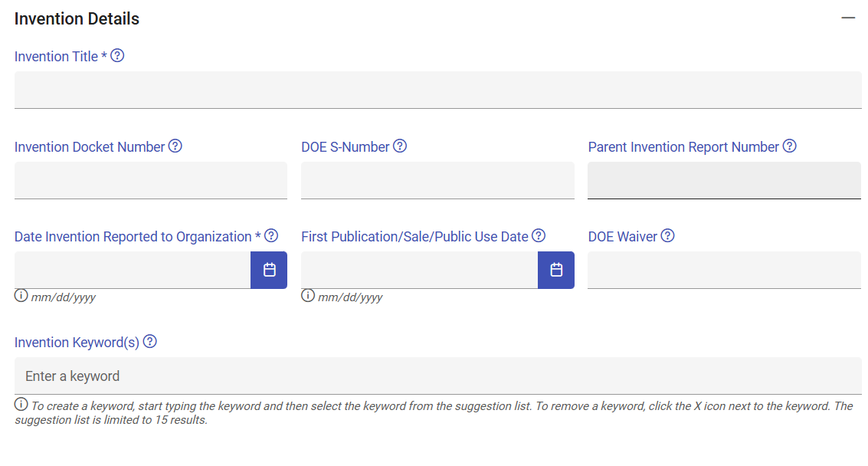Click help icon beside Invention Docket Number
This screenshot has height=466, width=868.
click(175, 146)
